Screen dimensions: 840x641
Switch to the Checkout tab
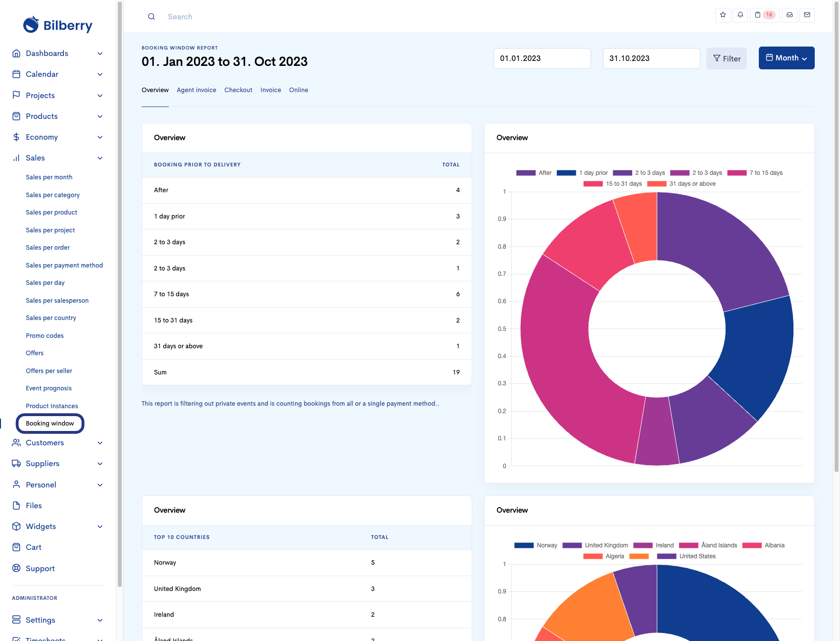pyautogui.click(x=238, y=90)
